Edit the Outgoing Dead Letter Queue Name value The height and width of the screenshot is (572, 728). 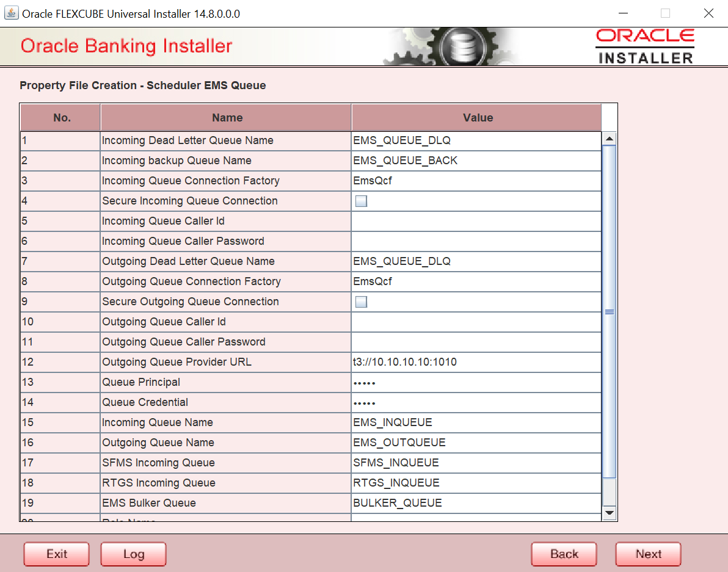coord(476,262)
